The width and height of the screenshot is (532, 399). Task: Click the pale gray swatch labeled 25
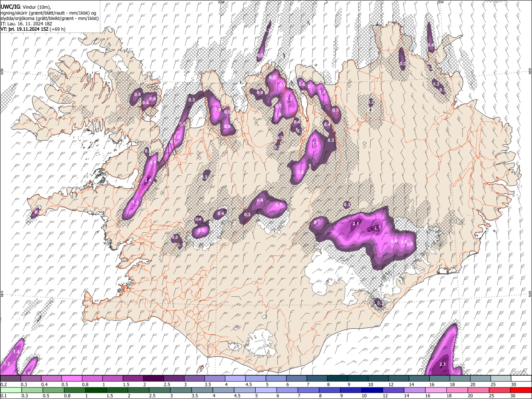point(500,378)
